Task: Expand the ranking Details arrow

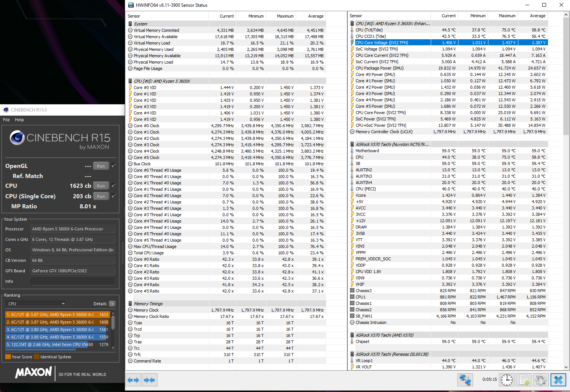Action: 112,304
